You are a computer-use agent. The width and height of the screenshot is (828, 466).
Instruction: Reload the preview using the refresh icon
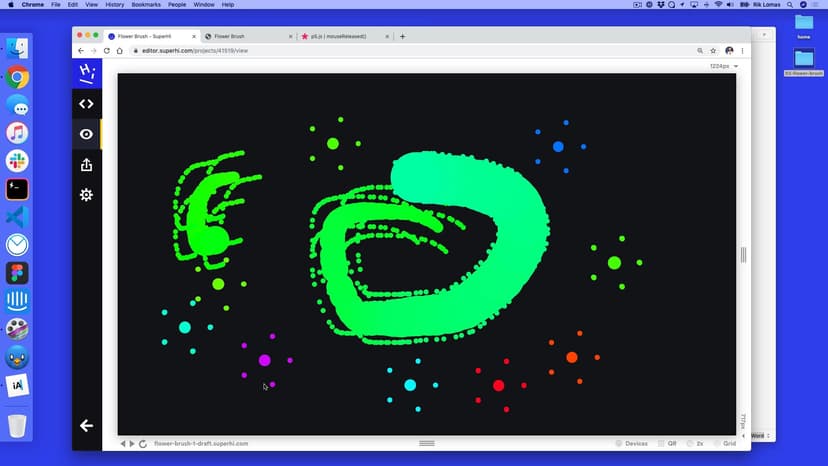tap(143, 443)
